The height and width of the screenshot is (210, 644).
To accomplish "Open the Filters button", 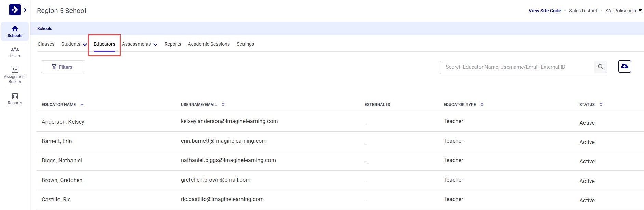I will coord(63,67).
